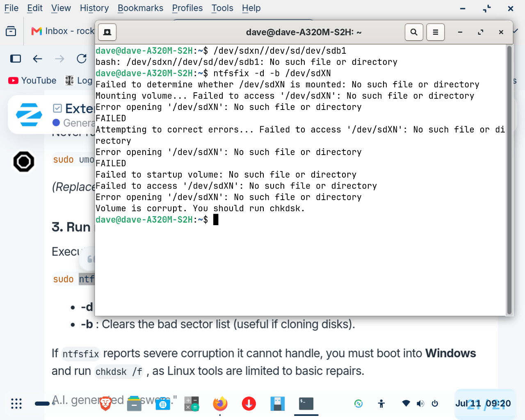Viewport: 525px width, 420px height.
Task: Open the Tools menu
Action: [222, 8]
